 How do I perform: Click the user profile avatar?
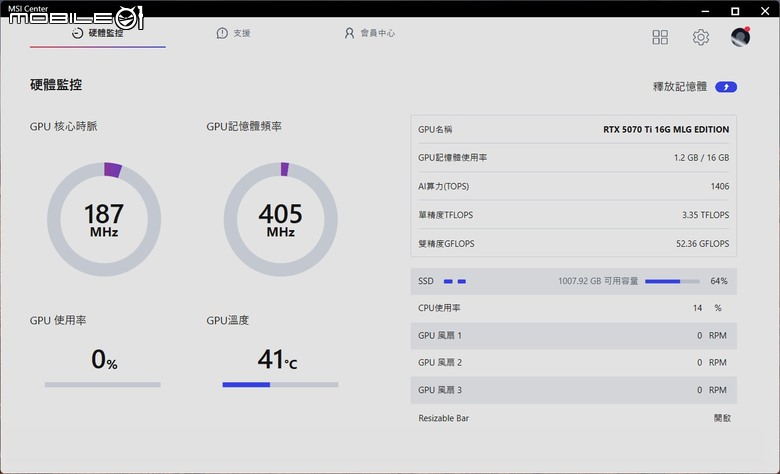tap(741, 37)
